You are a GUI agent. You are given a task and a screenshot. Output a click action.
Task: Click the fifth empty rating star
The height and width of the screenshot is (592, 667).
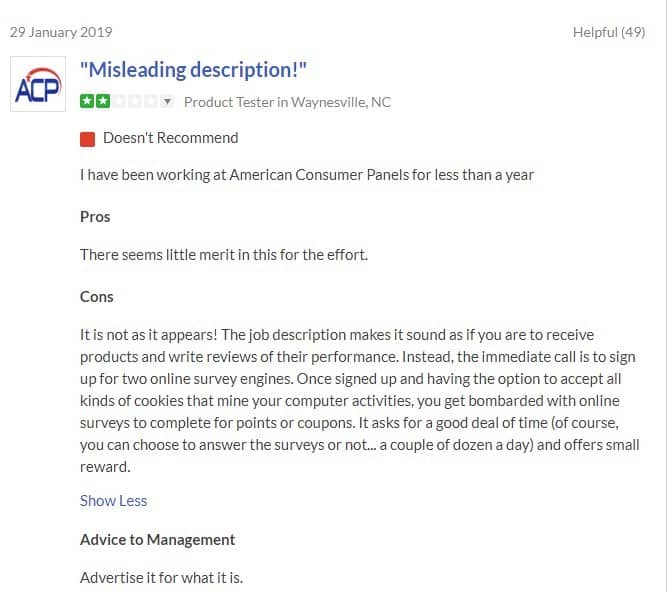coord(150,102)
